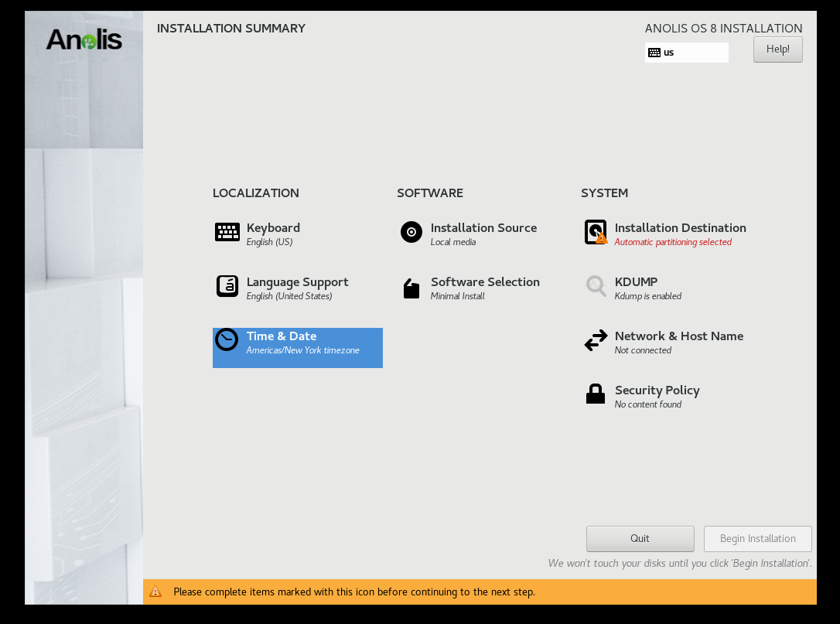Open the Help! button

click(777, 49)
